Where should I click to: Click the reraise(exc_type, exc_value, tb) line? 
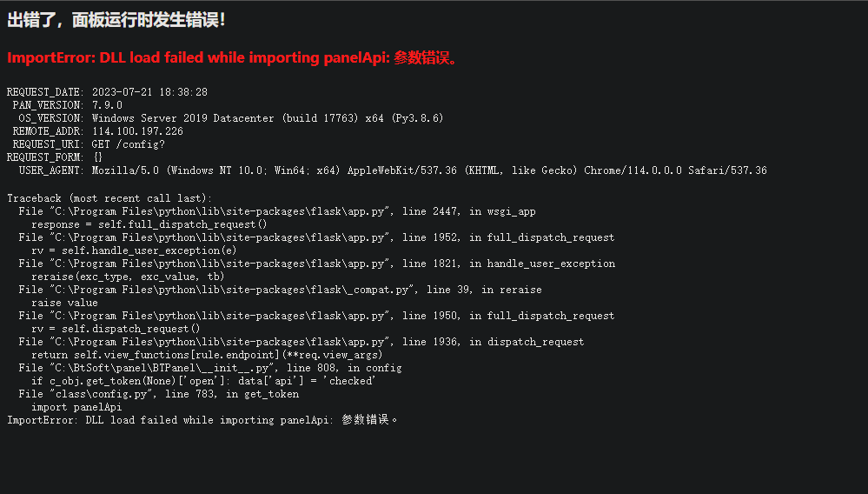coord(128,277)
